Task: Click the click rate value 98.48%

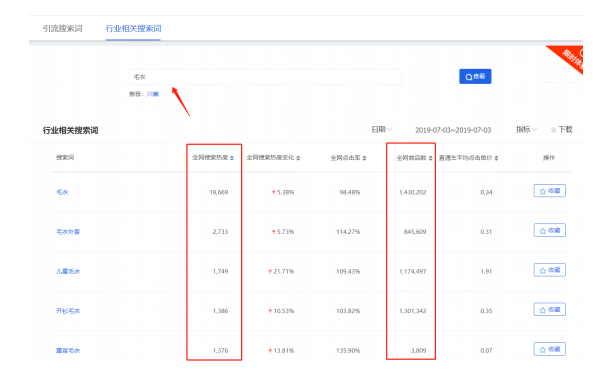Action: pyautogui.click(x=350, y=192)
